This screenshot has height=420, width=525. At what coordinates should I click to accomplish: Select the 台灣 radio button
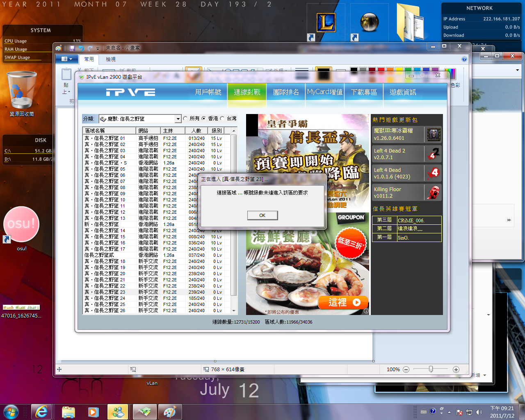222,119
